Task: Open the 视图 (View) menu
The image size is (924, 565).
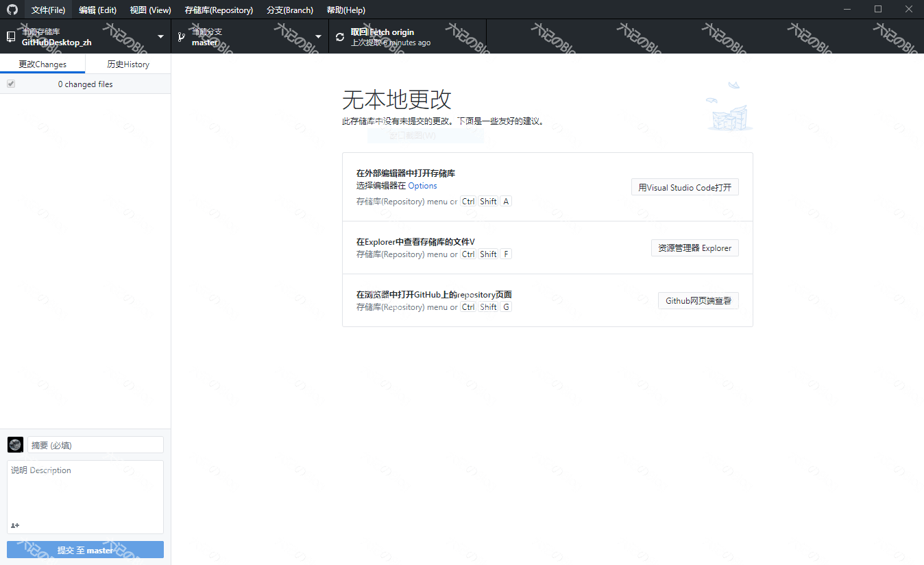Action: (150, 10)
